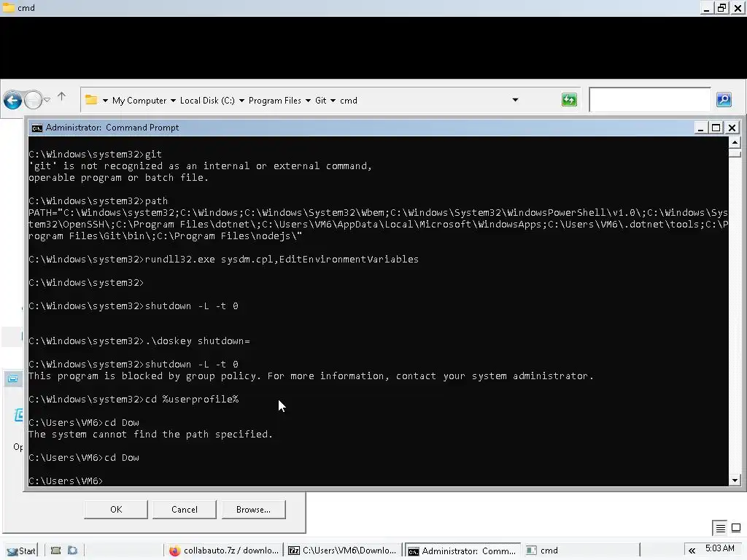Switch Explorer to details view icon
The image size is (747, 560).
720,528
